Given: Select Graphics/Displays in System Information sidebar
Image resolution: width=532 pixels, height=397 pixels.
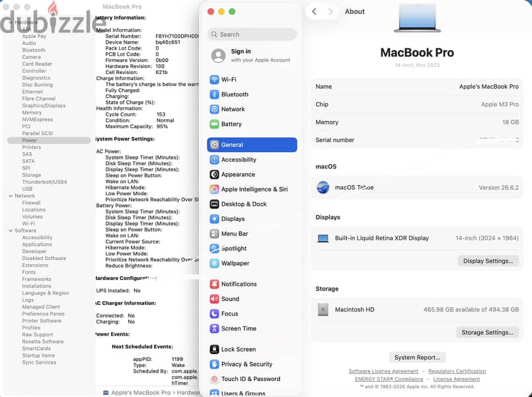Looking at the screenshot, I should point(44,106).
